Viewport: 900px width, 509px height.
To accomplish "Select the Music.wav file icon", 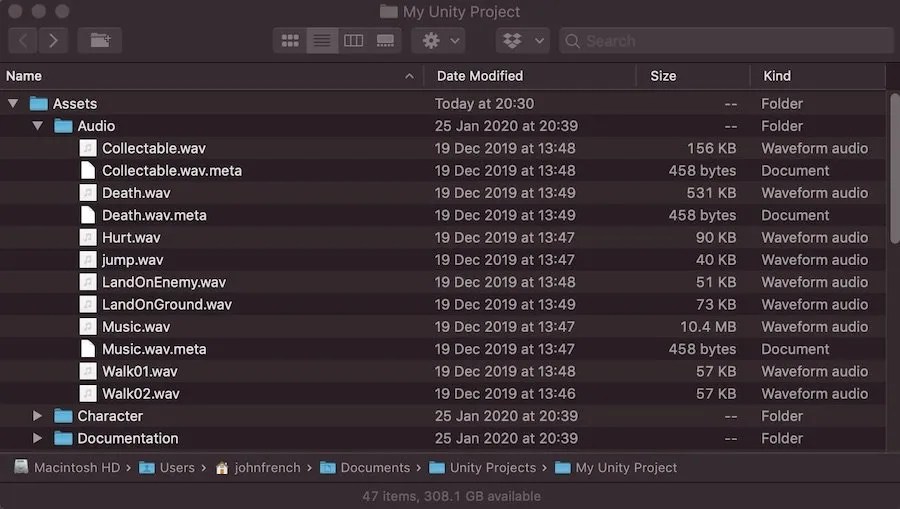I will click(x=88, y=327).
